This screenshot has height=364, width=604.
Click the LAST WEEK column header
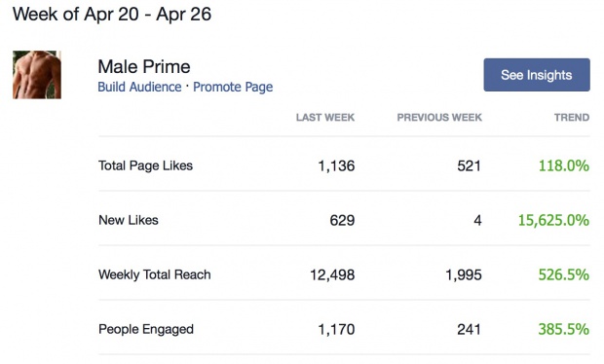click(325, 118)
